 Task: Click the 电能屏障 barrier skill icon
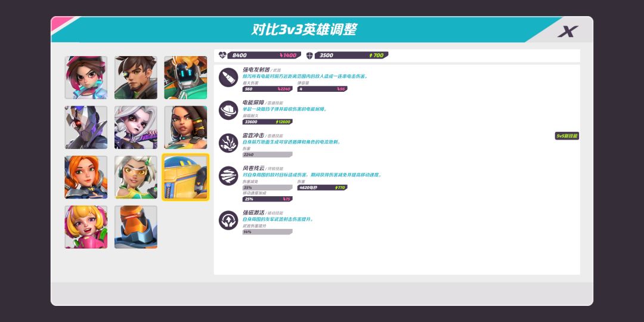[228, 110]
